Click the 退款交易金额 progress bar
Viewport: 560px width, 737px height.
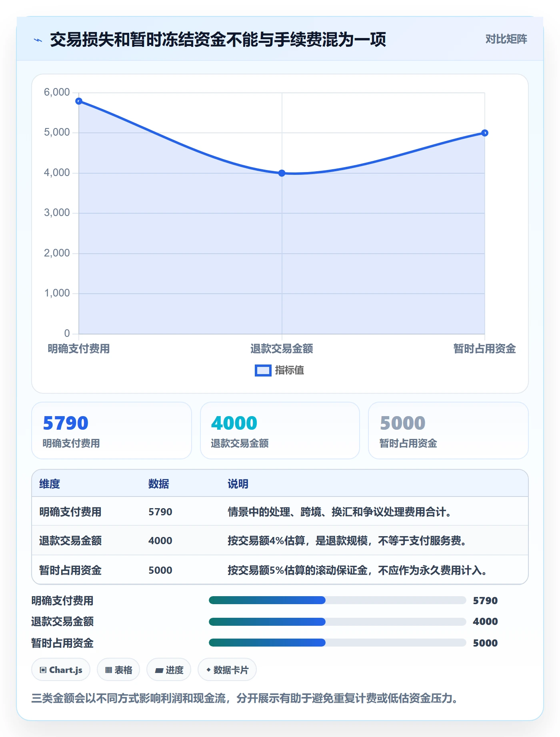(337, 621)
